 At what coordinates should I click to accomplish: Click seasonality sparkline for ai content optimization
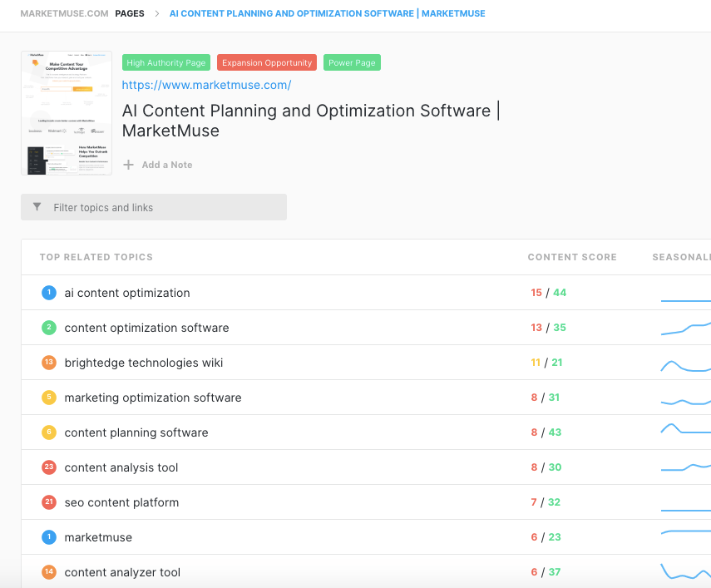click(x=685, y=300)
